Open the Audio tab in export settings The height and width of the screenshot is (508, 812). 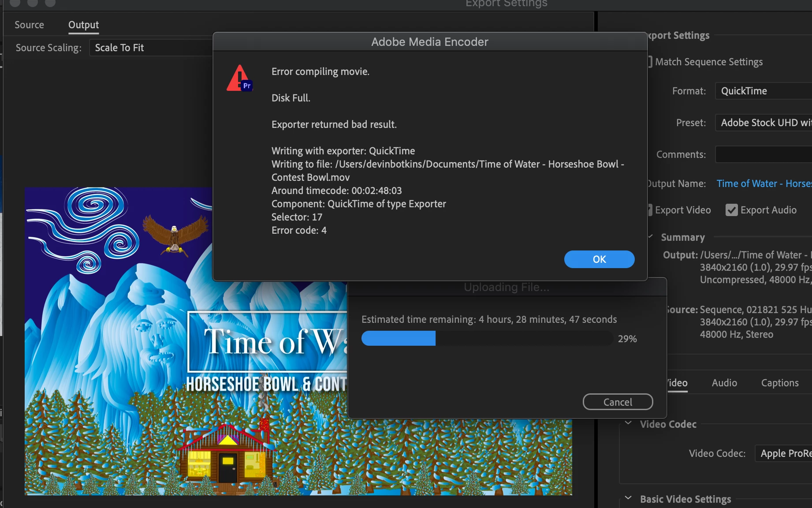pos(724,383)
